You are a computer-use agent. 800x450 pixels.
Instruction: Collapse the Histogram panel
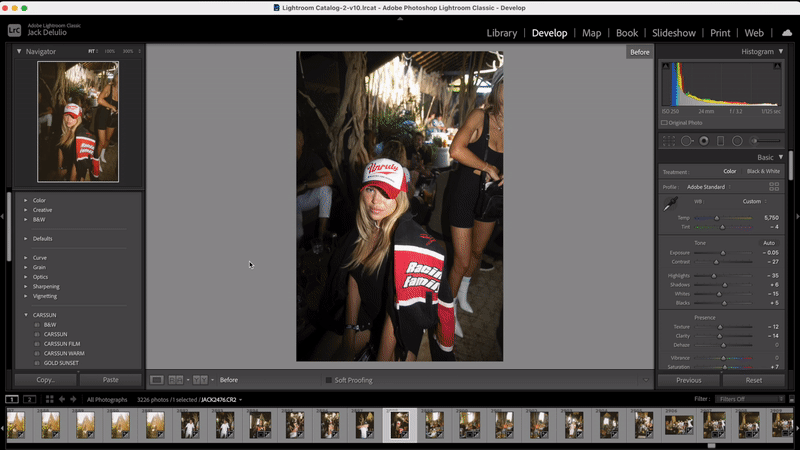tap(781, 51)
